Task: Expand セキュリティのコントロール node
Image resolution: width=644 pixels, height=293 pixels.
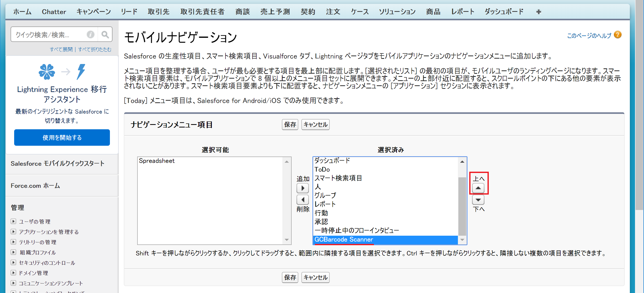Action: coord(13,262)
